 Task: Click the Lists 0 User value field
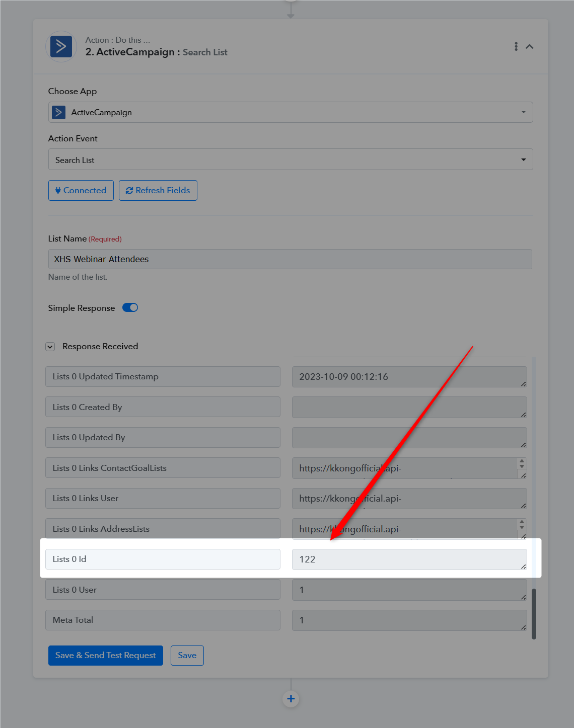click(x=409, y=590)
